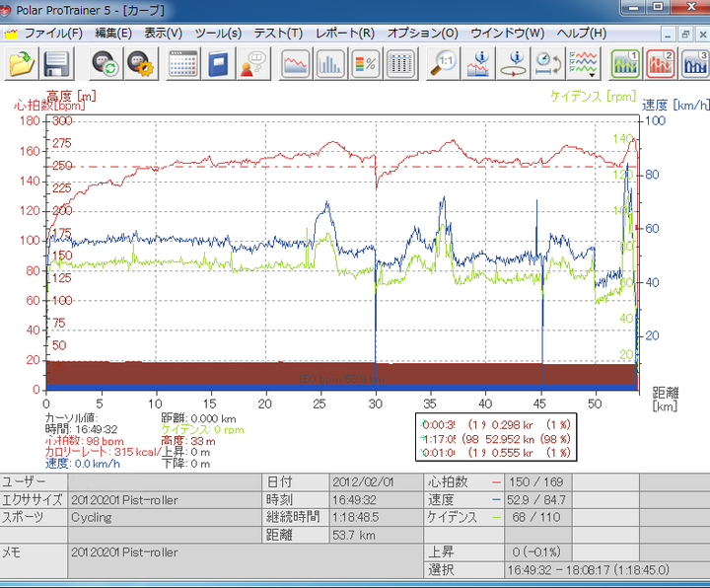
Task: Click the blue training log book icon
Action: (218, 65)
